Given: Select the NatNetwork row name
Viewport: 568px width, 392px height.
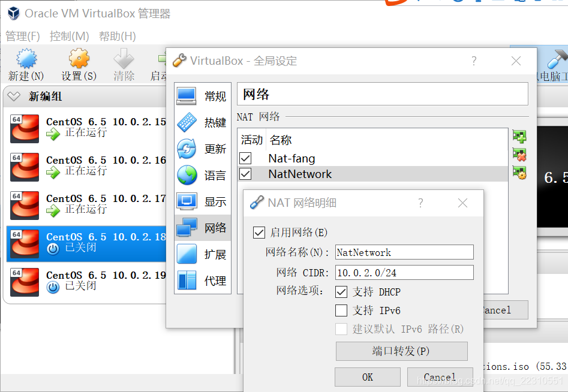Looking at the screenshot, I should click(300, 174).
